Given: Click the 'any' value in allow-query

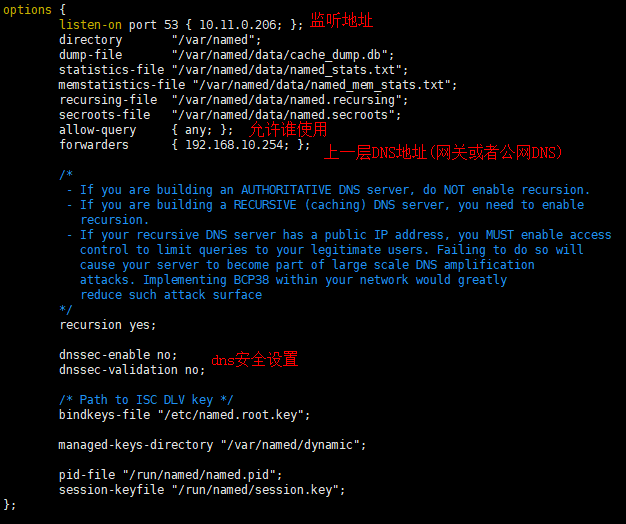Looking at the screenshot, I should pos(195,130).
